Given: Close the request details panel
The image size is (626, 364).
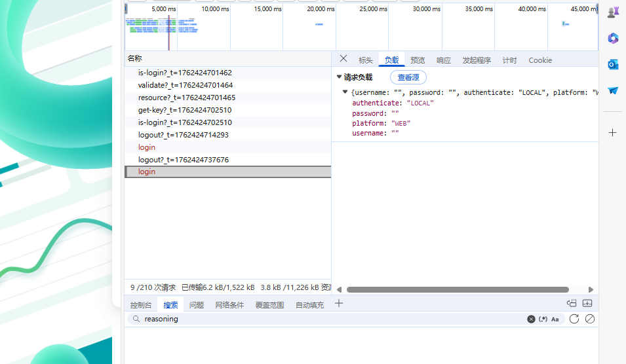Looking at the screenshot, I should point(343,60).
